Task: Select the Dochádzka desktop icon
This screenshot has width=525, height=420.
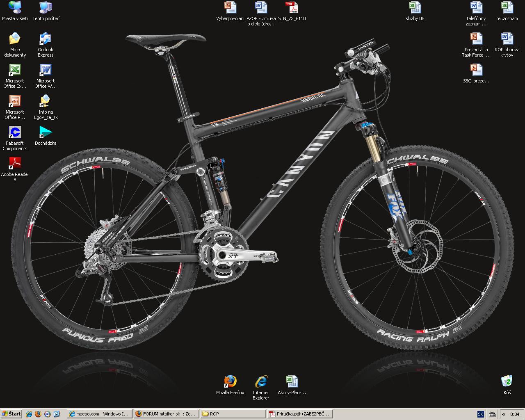Action: [x=46, y=132]
